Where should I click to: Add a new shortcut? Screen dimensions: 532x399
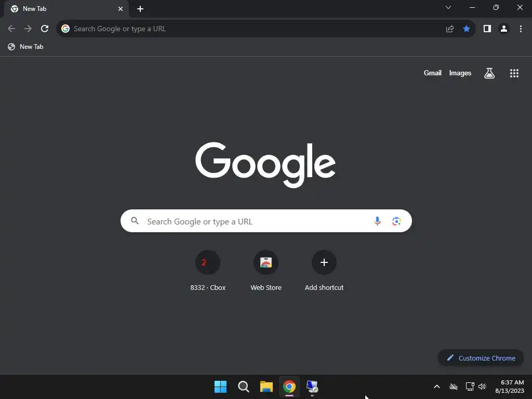point(324,271)
